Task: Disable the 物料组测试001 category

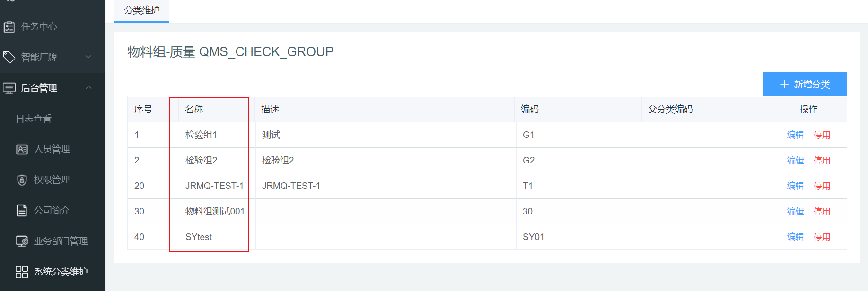Action: pos(822,212)
